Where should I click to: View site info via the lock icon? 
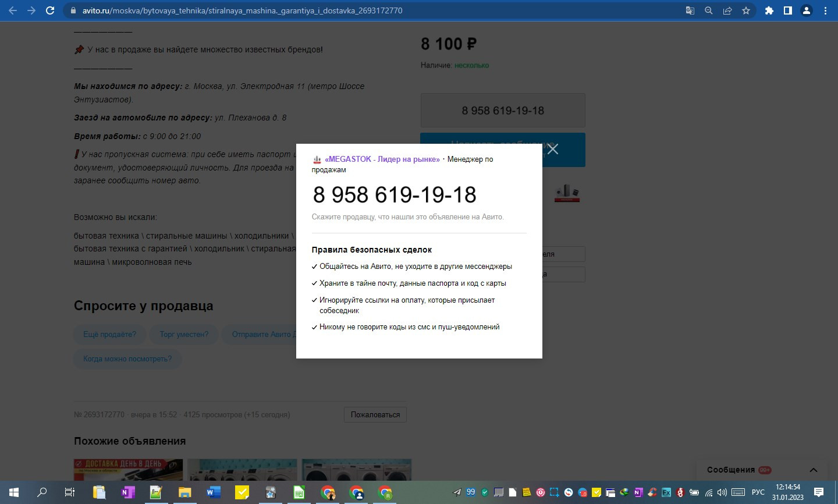click(x=73, y=10)
